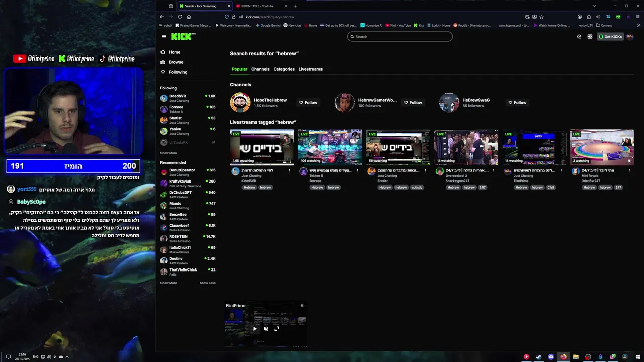Open options menu for Forceee stream card
The image size is (644, 362).
358,170
